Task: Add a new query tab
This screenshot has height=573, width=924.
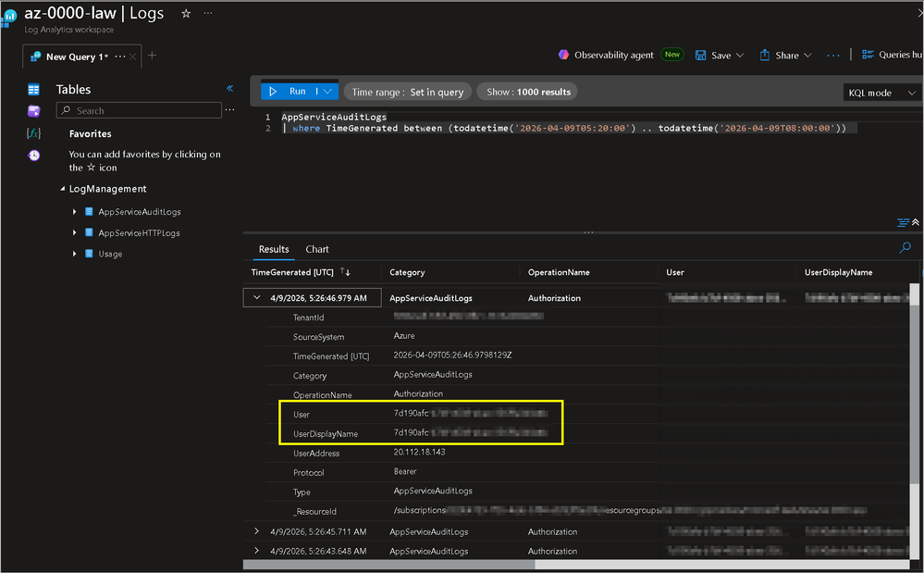Action: point(153,56)
